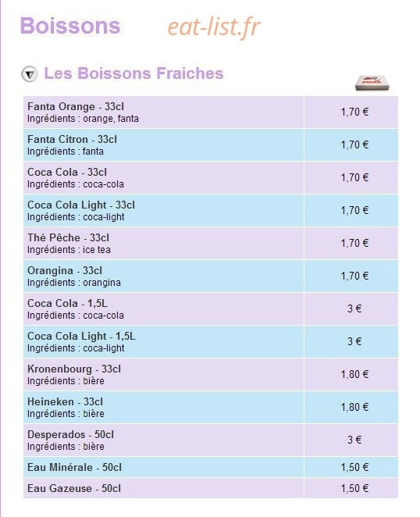Select the Fanta Citron 33cl item
Image resolution: width=420 pixels, height=517 pixels.
(210, 145)
